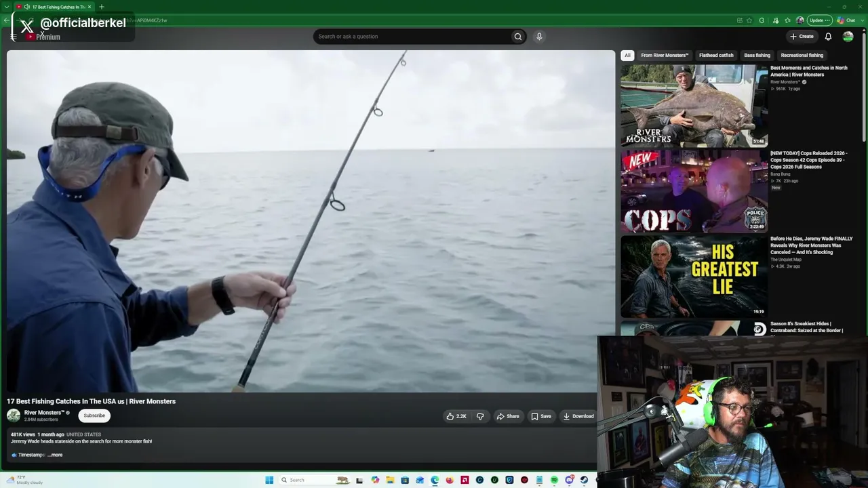Bookmark this page with the star icon

tap(749, 20)
